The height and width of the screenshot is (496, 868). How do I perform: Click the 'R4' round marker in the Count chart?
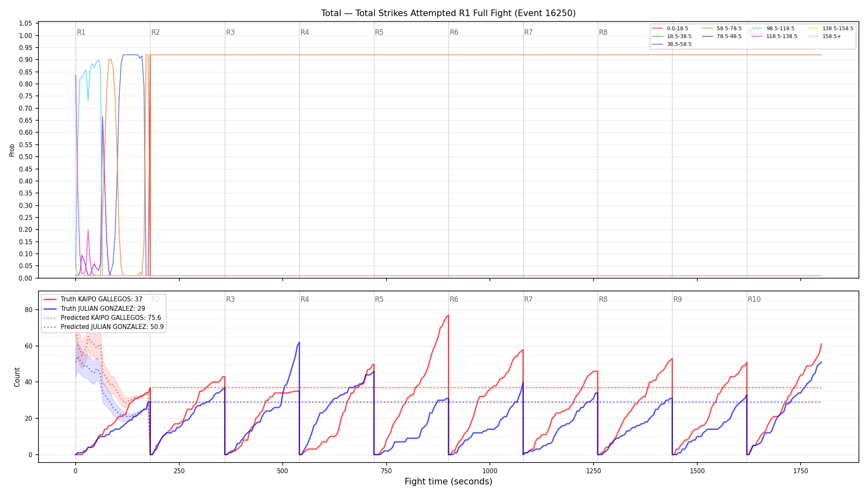click(305, 299)
